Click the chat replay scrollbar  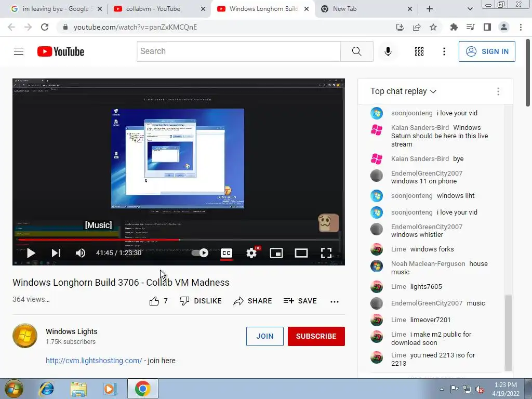tap(508, 332)
